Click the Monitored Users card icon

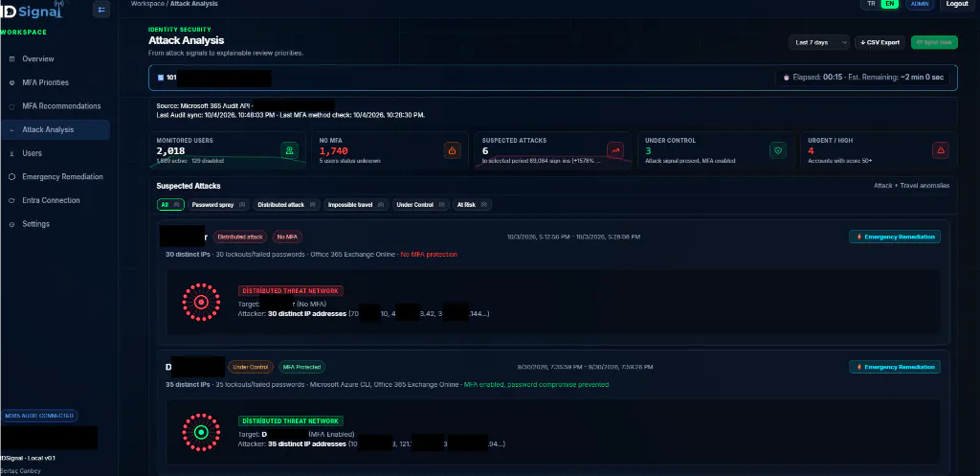[x=289, y=150]
